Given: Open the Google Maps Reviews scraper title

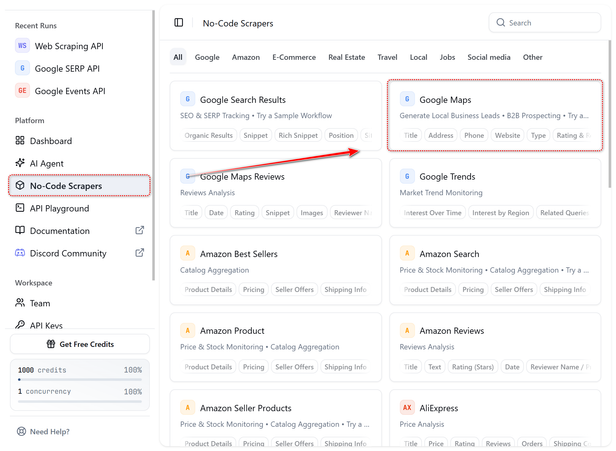Looking at the screenshot, I should [242, 177].
